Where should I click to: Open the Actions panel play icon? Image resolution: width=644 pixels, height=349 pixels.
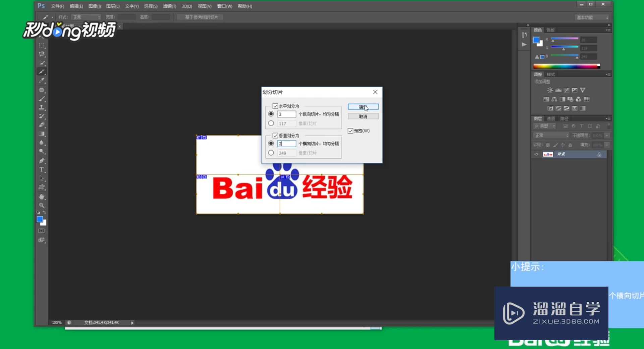point(524,44)
